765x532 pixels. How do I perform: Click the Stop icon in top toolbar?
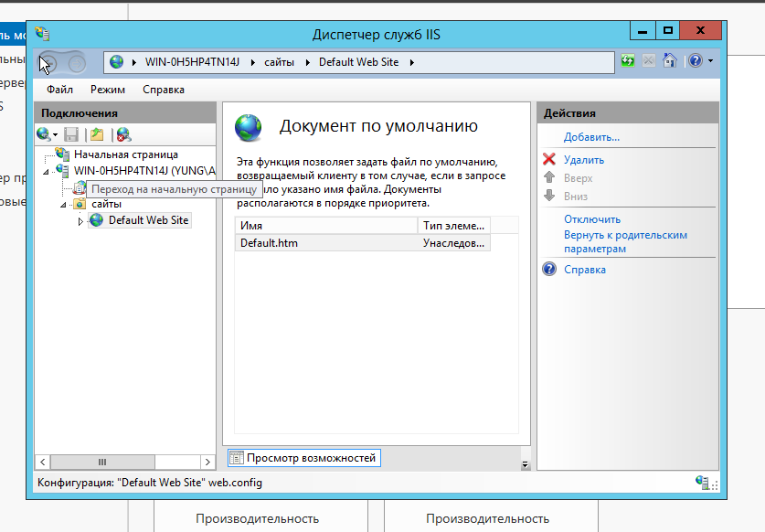[x=648, y=61]
